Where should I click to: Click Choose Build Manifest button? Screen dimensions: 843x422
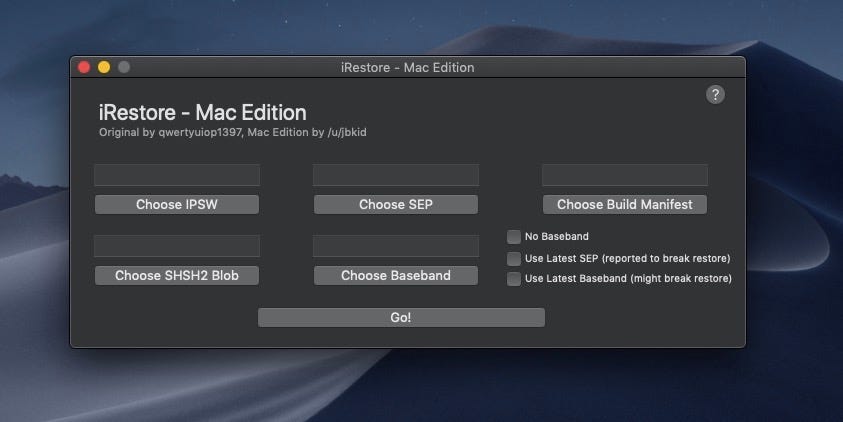pos(625,204)
